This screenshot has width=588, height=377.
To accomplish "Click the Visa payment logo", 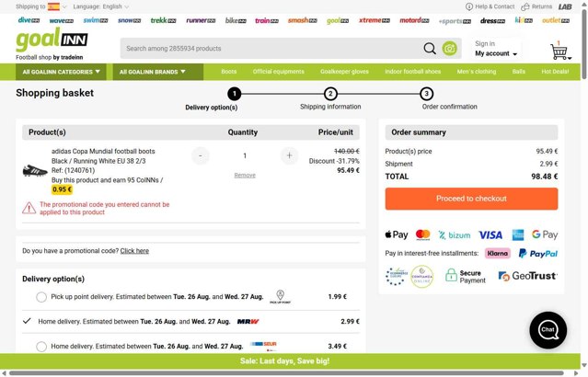I will point(490,235).
